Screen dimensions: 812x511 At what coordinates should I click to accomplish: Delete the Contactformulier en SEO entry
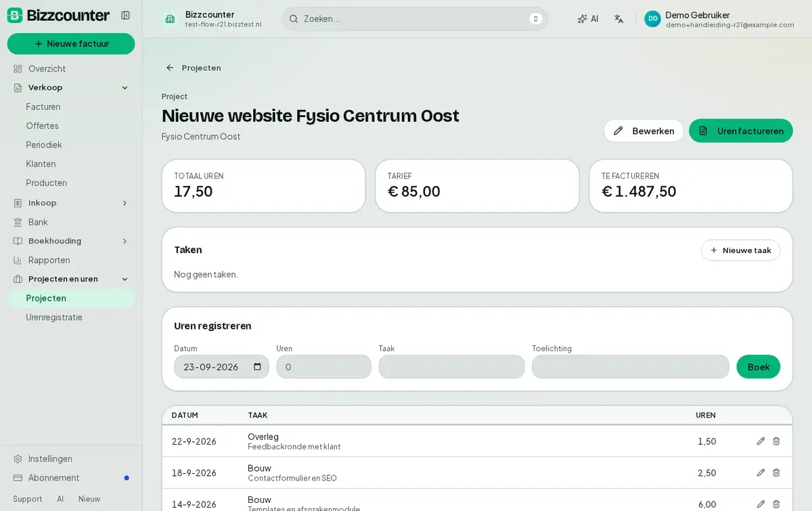click(x=776, y=472)
